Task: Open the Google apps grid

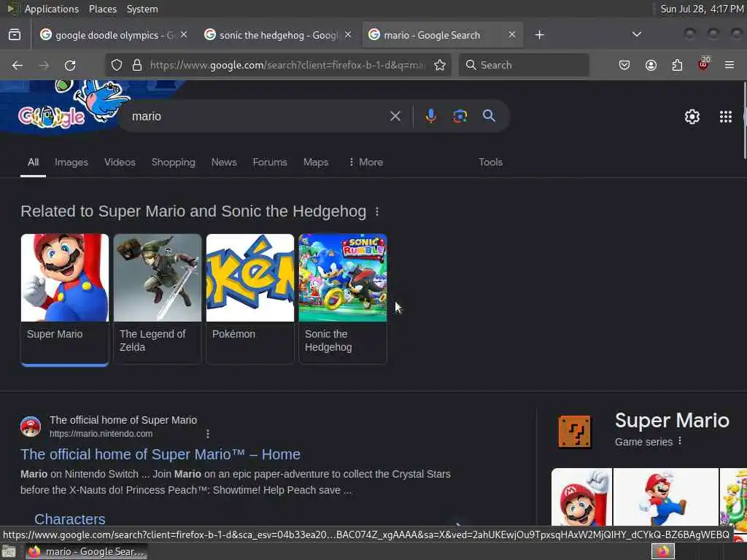Action: click(726, 117)
